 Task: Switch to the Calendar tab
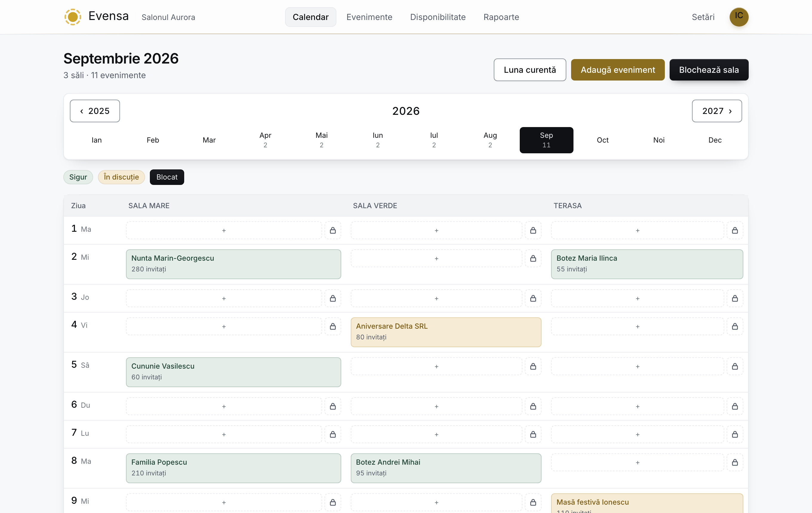tap(310, 17)
